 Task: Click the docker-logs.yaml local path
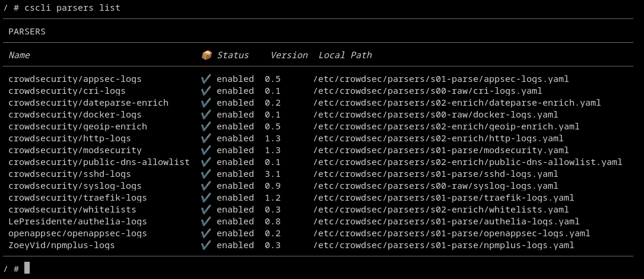pos(436,115)
